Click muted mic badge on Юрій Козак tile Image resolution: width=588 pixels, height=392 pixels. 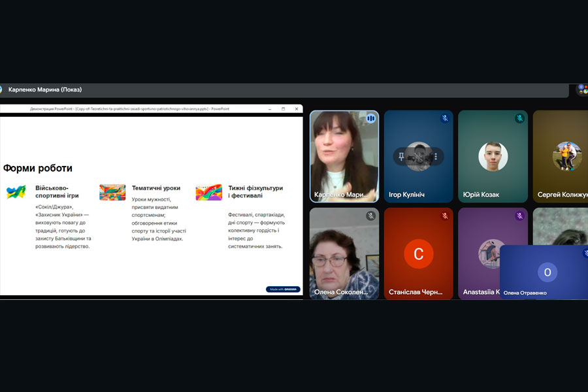click(x=519, y=118)
